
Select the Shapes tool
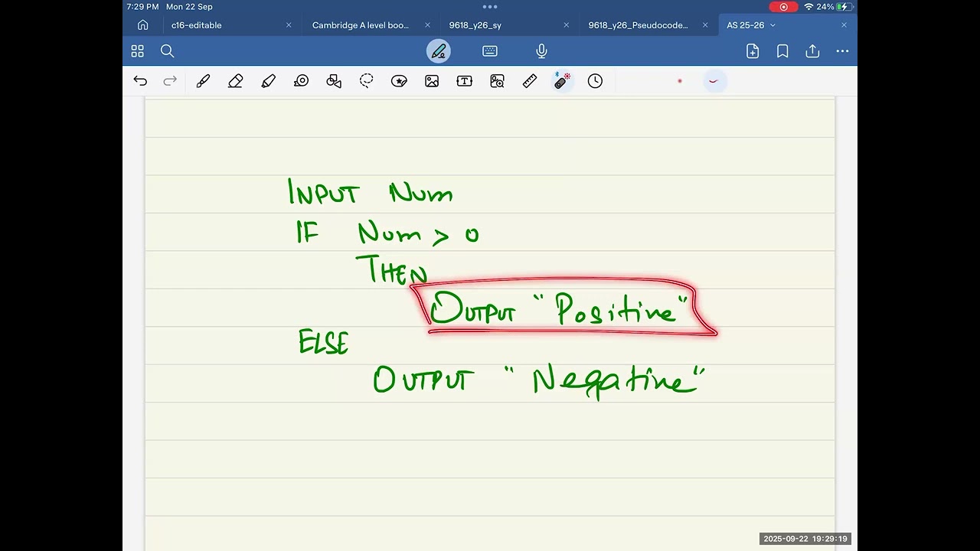tap(334, 81)
